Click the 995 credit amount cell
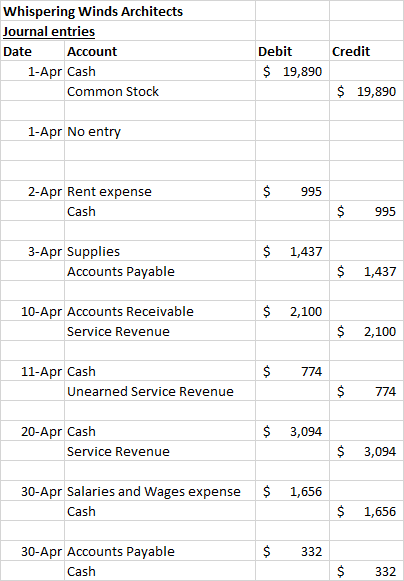 pyautogui.click(x=367, y=211)
